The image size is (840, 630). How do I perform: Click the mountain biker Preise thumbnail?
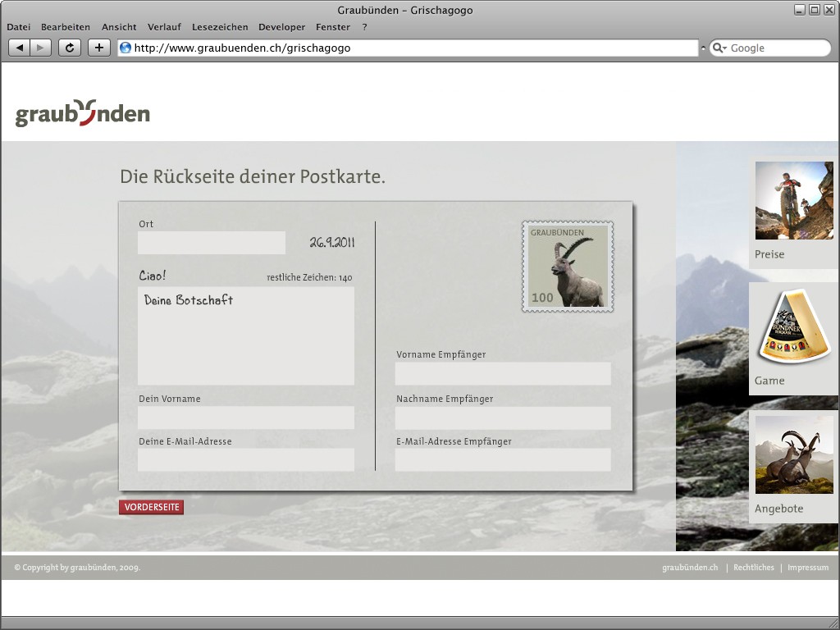click(x=794, y=200)
